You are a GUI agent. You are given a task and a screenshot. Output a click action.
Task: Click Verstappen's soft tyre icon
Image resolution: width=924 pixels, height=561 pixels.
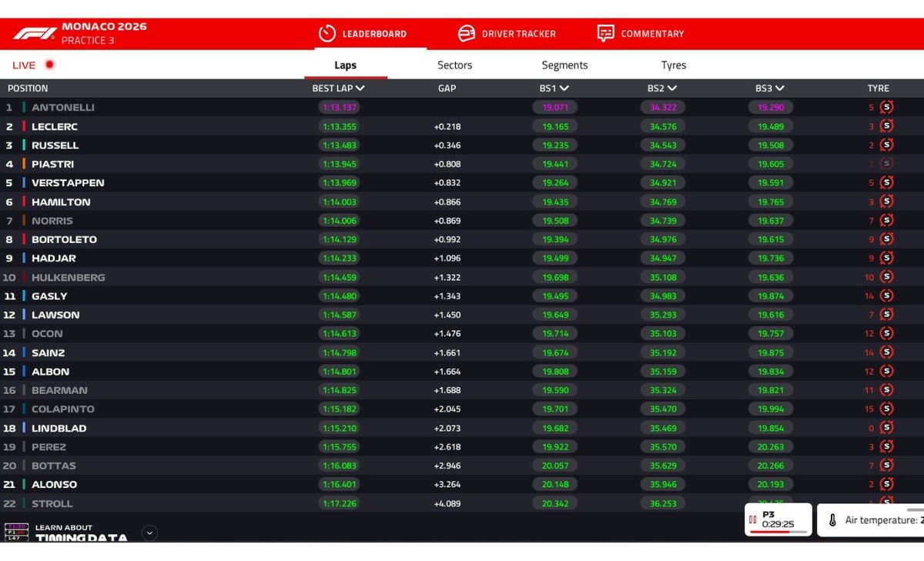point(886,183)
